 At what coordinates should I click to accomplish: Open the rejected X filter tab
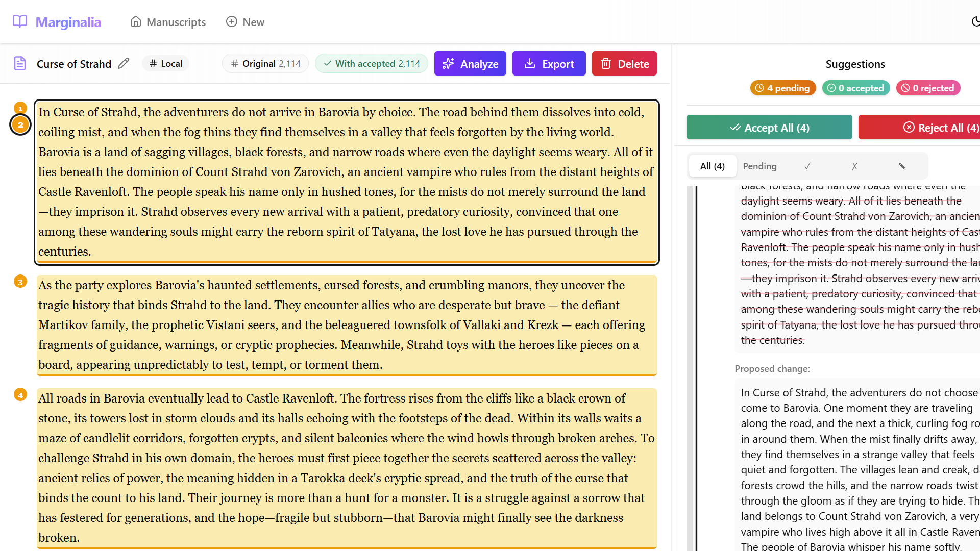(854, 166)
